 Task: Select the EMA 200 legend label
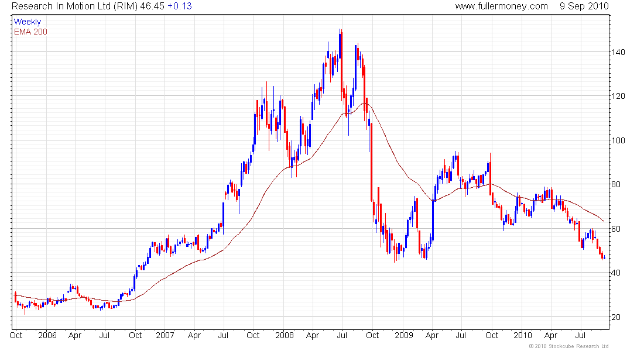click(30, 32)
